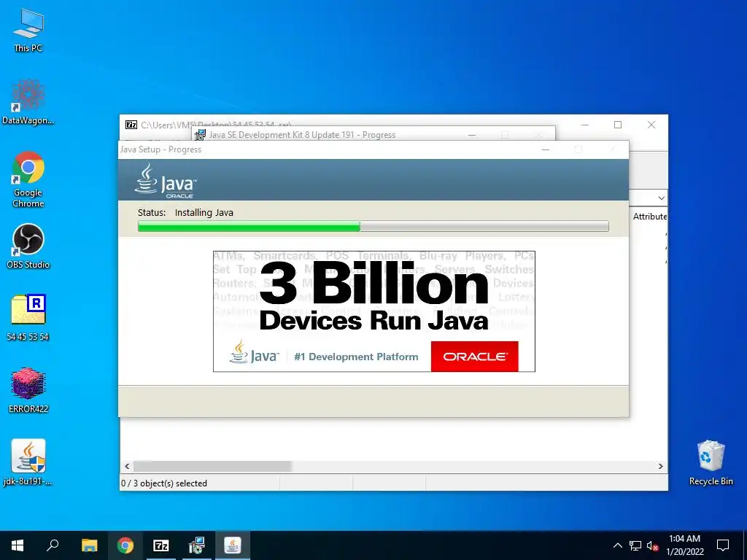Select the Recycle Bin icon

711,462
